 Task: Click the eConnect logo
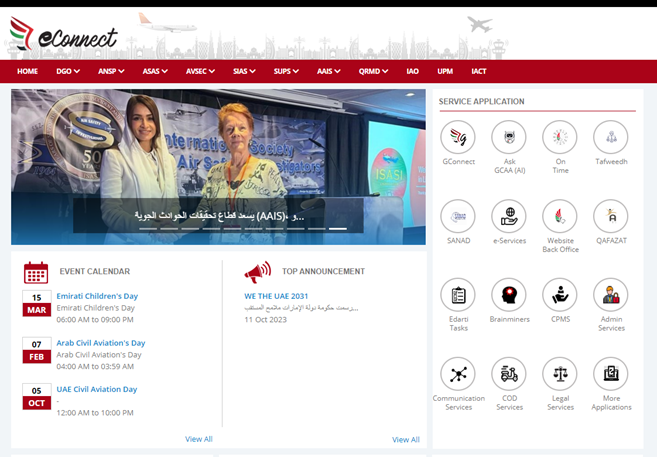point(65,36)
